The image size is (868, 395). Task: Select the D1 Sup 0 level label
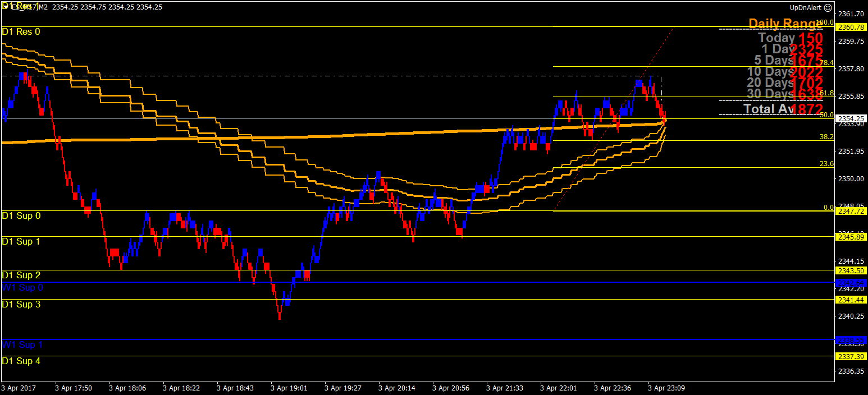(x=21, y=215)
